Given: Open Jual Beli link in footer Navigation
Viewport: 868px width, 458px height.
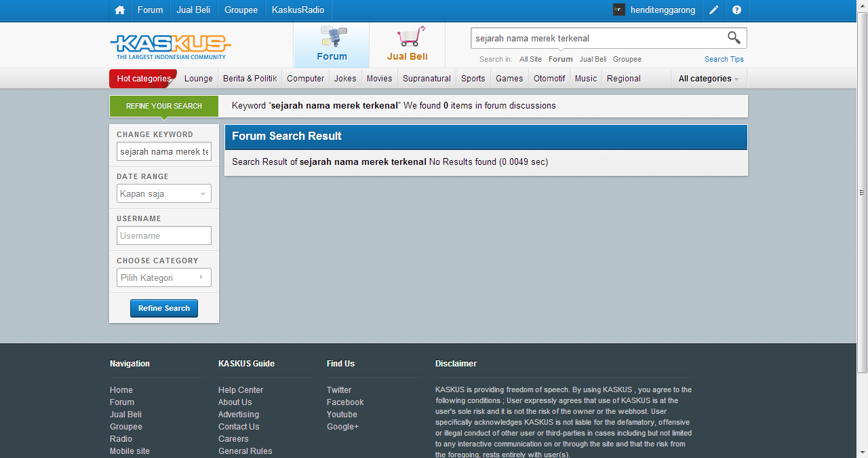Looking at the screenshot, I should click(125, 415).
